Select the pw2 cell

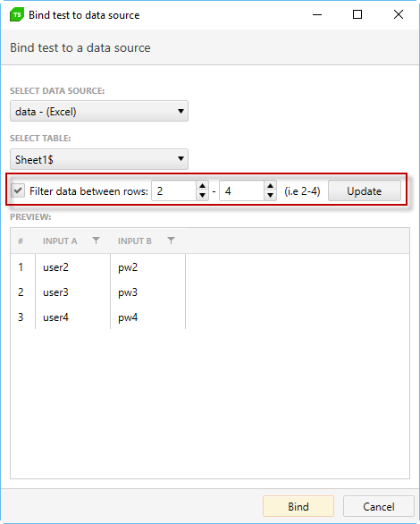148,267
